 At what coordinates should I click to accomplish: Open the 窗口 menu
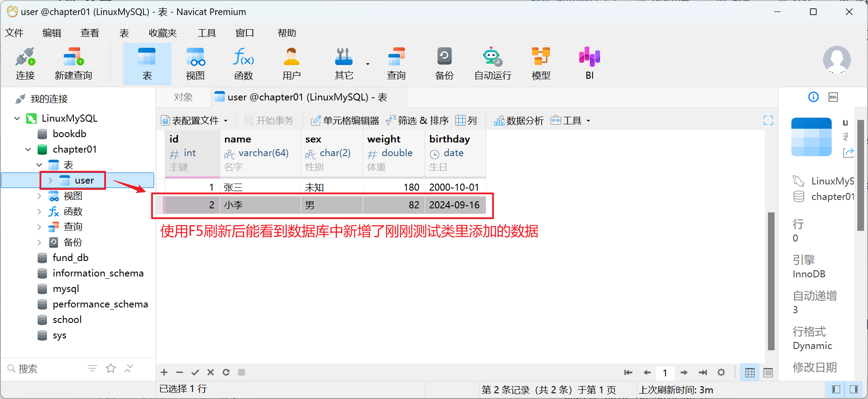tap(244, 33)
